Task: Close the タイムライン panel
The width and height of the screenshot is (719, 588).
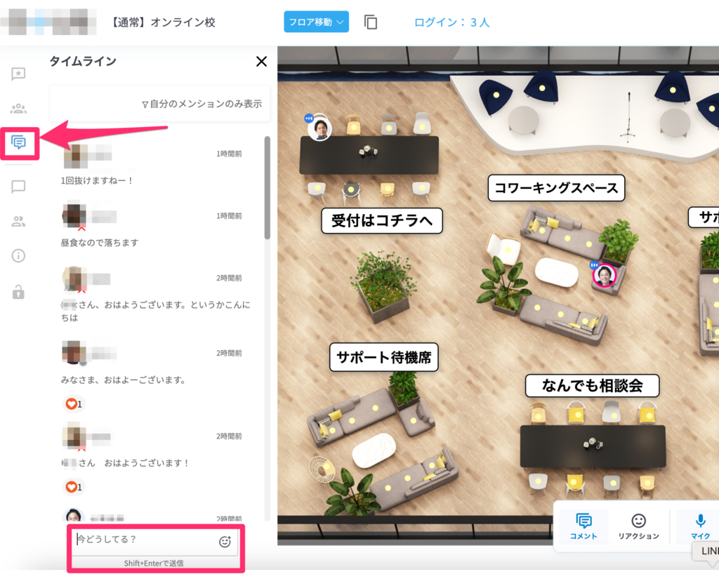Action: (x=262, y=62)
